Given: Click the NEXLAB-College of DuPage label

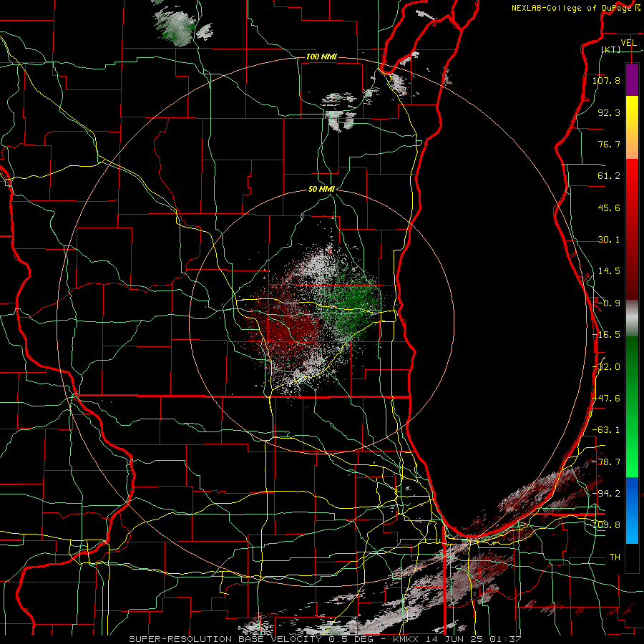Looking at the screenshot, I should 572,8.
